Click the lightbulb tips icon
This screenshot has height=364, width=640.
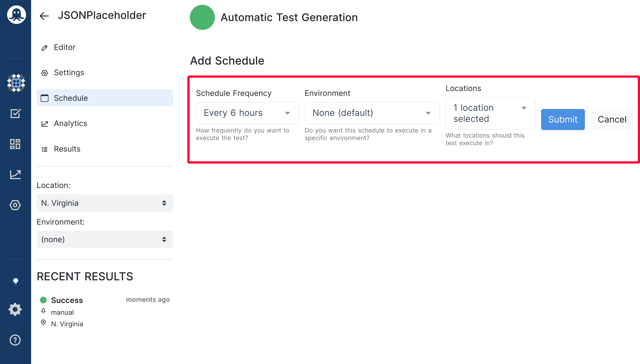[16, 281]
